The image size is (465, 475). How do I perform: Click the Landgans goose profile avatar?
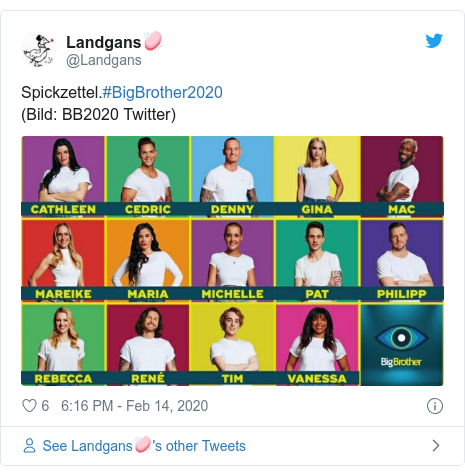pyautogui.click(x=39, y=49)
